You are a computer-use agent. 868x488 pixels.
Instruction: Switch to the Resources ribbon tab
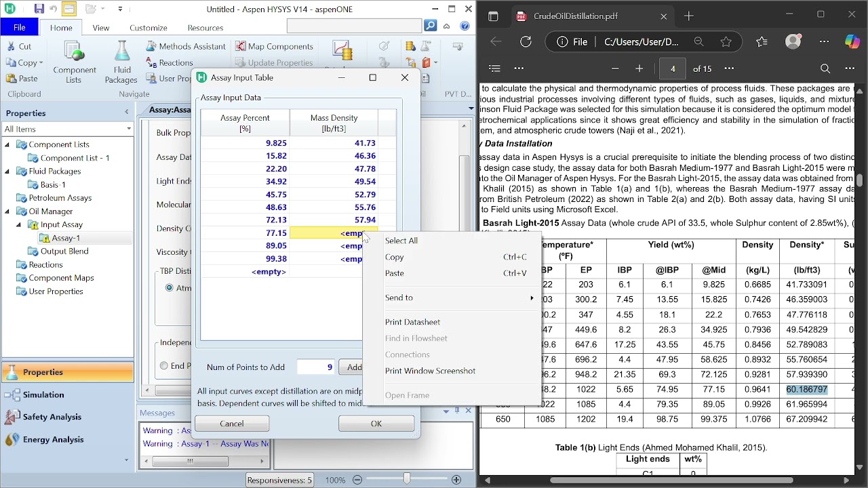[205, 28]
